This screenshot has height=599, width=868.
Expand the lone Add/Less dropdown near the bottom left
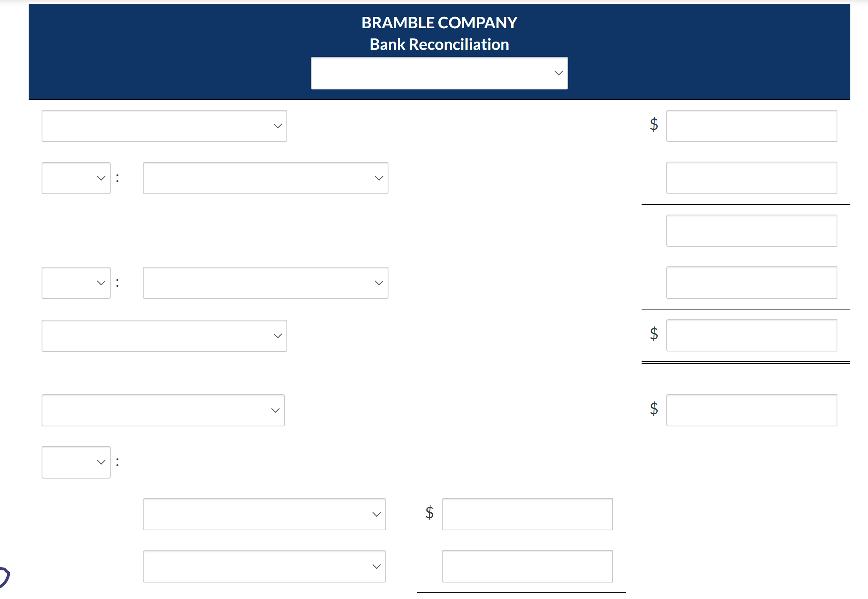pyautogui.click(x=76, y=462)
